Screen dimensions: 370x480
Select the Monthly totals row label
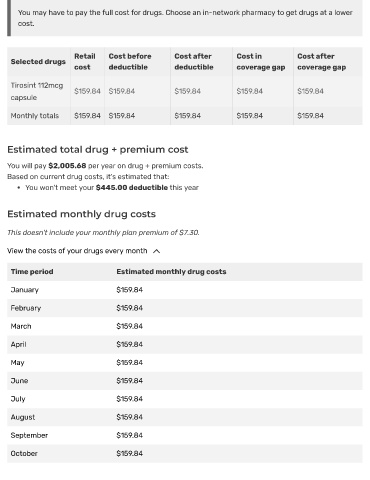(x=35, y=116)
